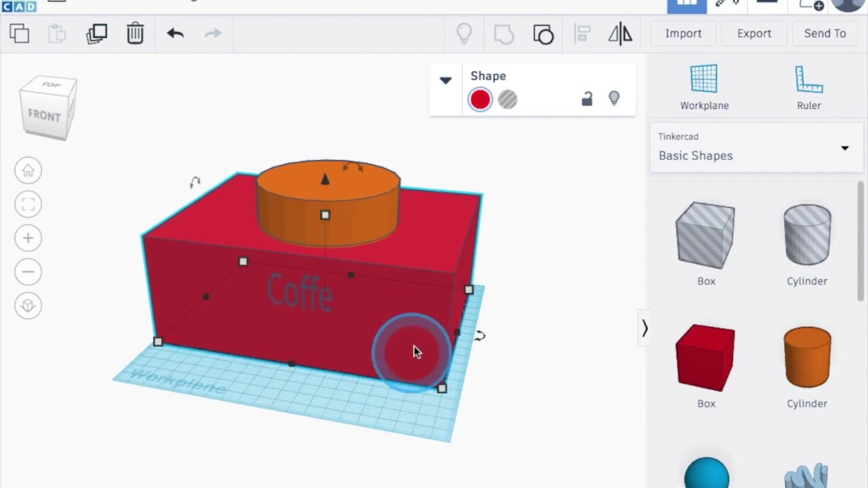The width and height of the screenshot is (868, 488).
Task: Click TOP face of the view cube
Action: pos(50,85)
